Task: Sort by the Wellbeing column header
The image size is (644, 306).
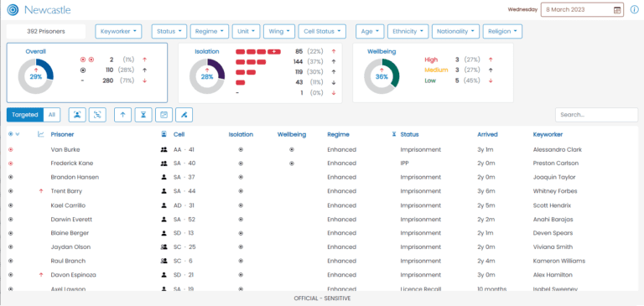Action: (x=292, y=134)
